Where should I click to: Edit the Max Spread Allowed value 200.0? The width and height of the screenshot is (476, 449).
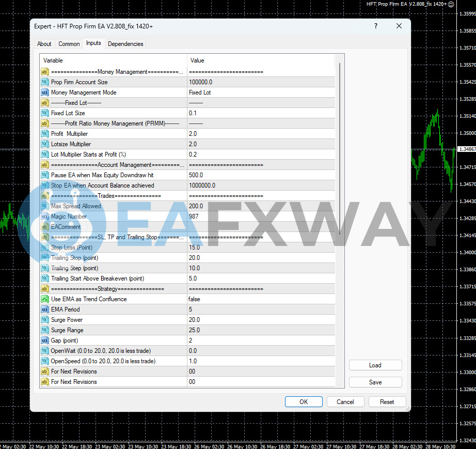261,206
